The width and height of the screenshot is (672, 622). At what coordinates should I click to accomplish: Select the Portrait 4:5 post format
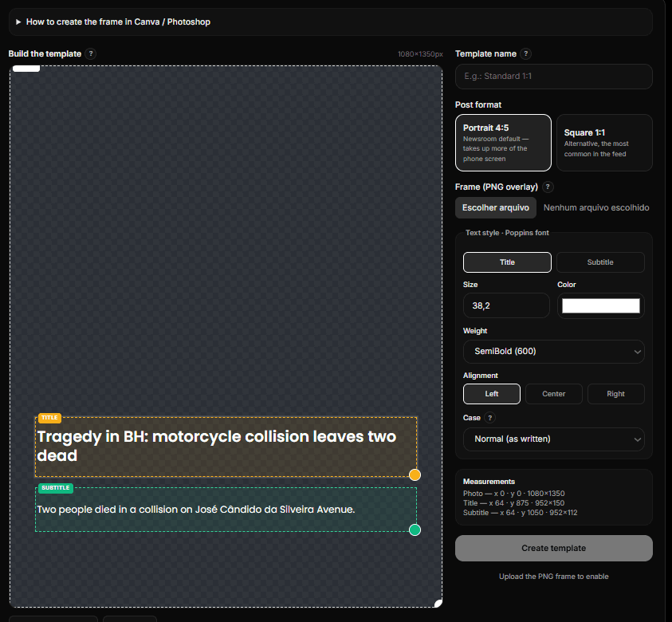[503, 143]
